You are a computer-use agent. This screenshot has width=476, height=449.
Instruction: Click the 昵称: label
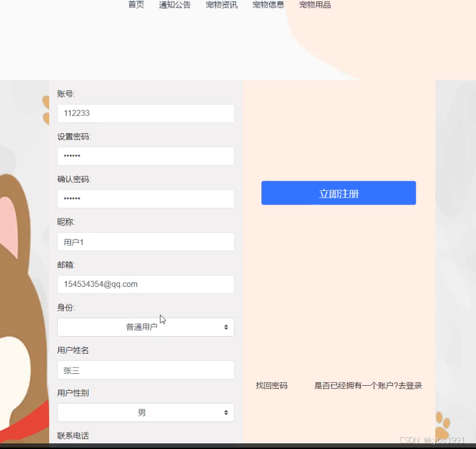(x=66, y=222)
